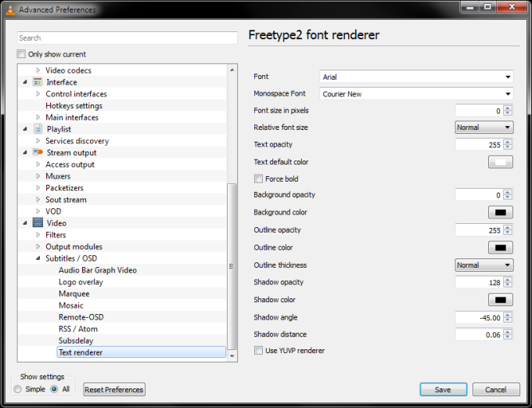Open the Font dropdown showing Arial

[x=416, y=77]
